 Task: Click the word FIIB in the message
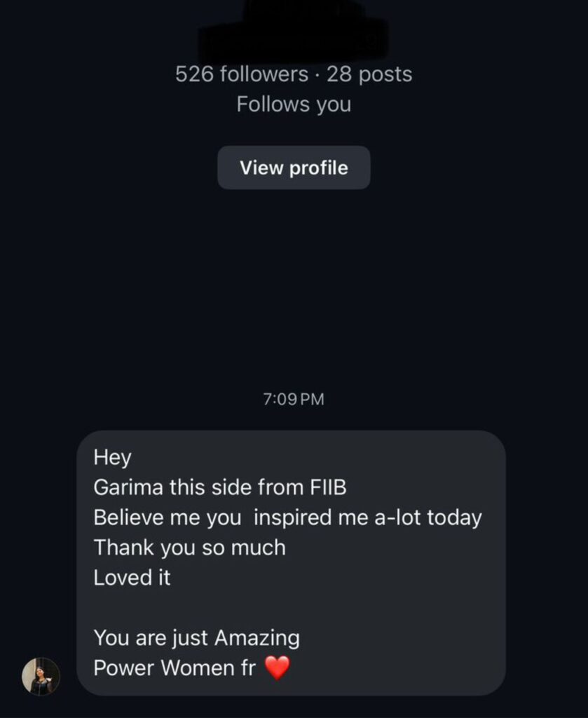(327, 487)
